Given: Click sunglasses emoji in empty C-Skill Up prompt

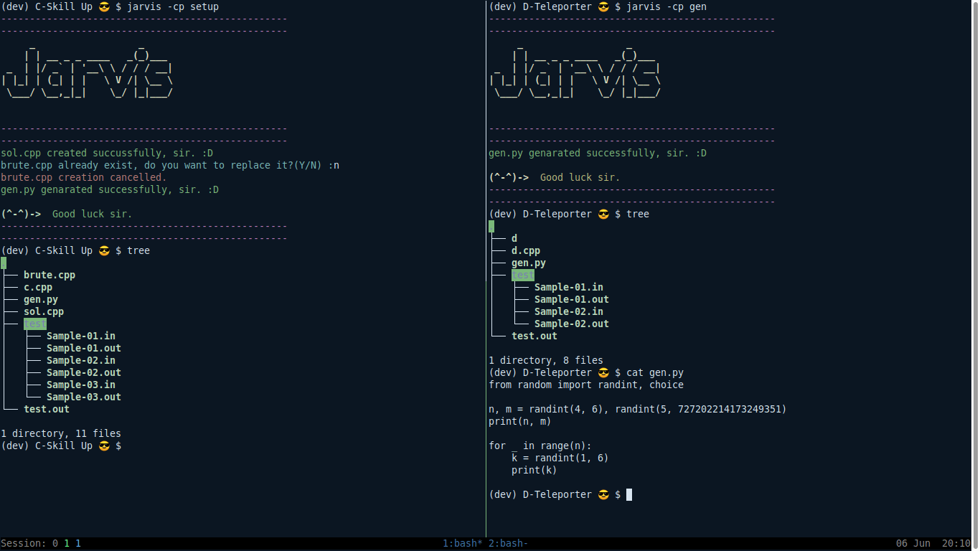Looking at the screenshot, I should click(x=104, y=446).
